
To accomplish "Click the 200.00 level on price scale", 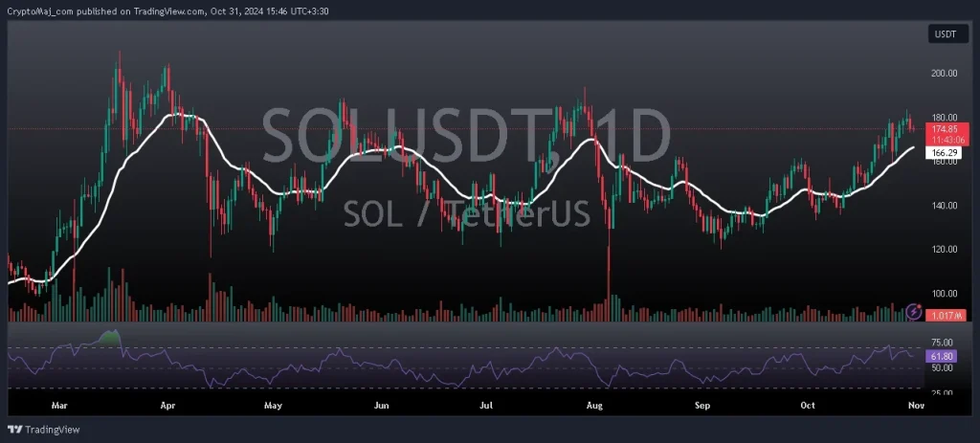I will pyautogui.click(x=943, y=73).
